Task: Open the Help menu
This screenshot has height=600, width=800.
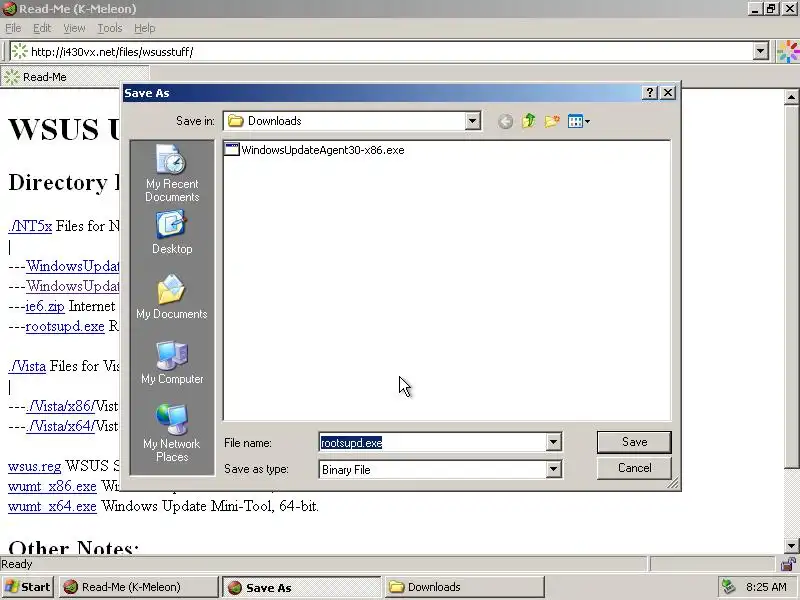Action: 144,28
